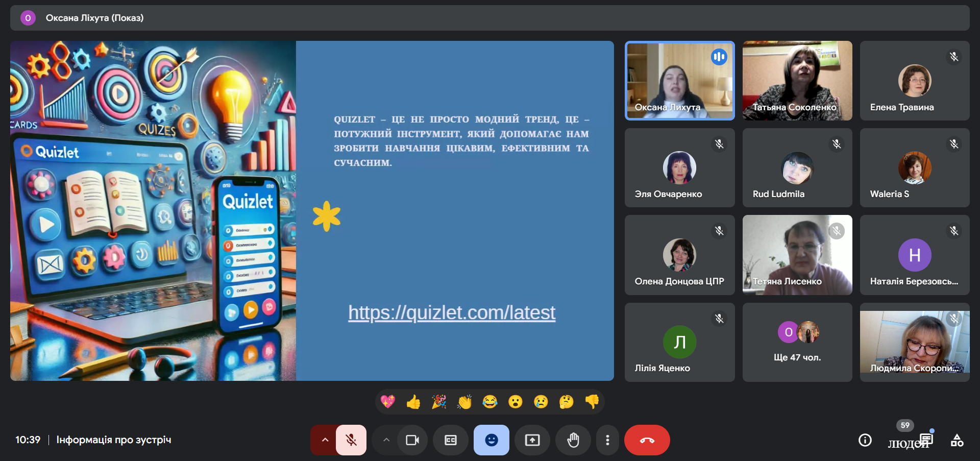Send the laughing face reaction

[x=490, y=402]
